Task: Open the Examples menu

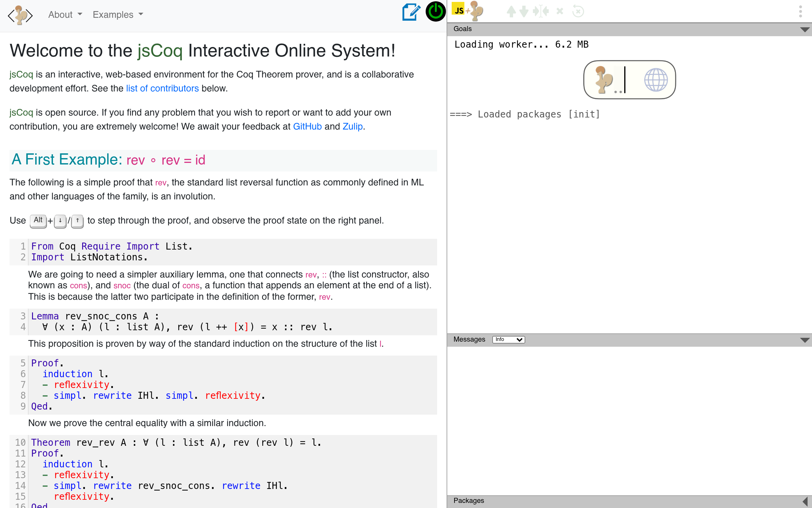Action: coord(118,15)
